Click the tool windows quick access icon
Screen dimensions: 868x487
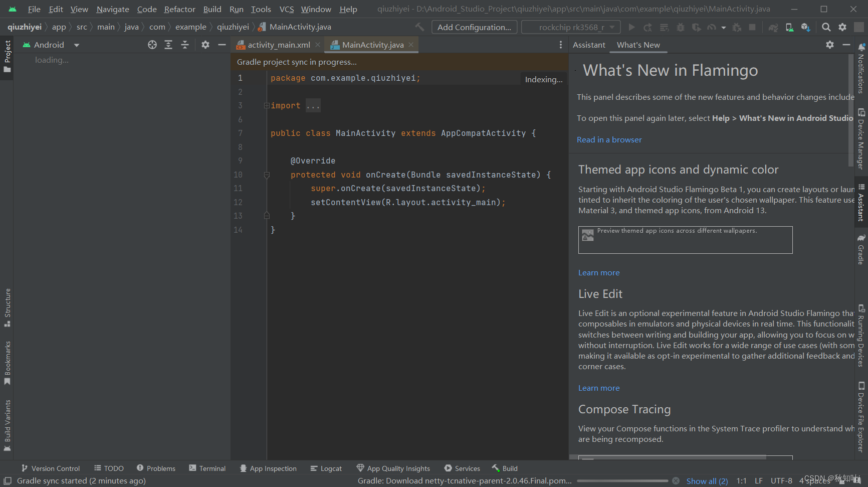pyautogui.click(x=8, y=481)
